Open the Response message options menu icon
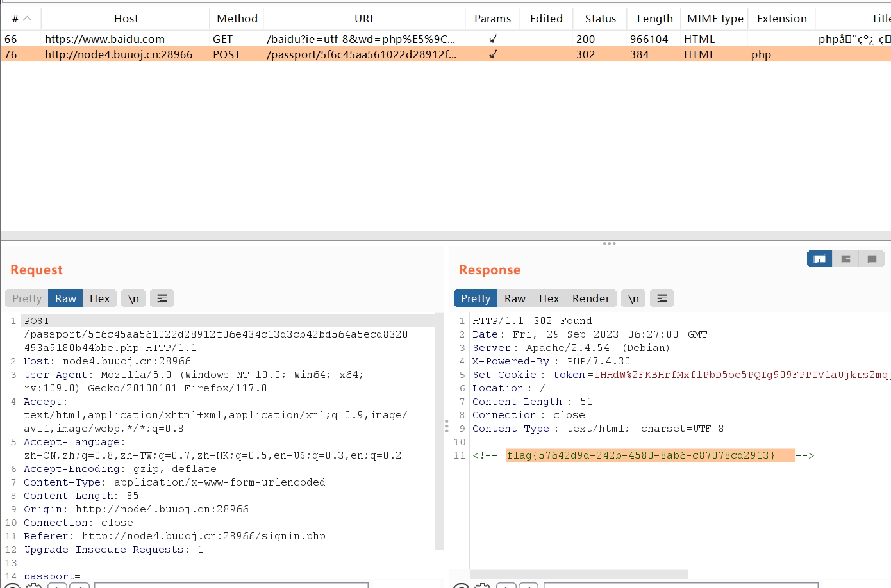This screenshot has height=588, width=891. pyautogui.click(x=662, y=298)
